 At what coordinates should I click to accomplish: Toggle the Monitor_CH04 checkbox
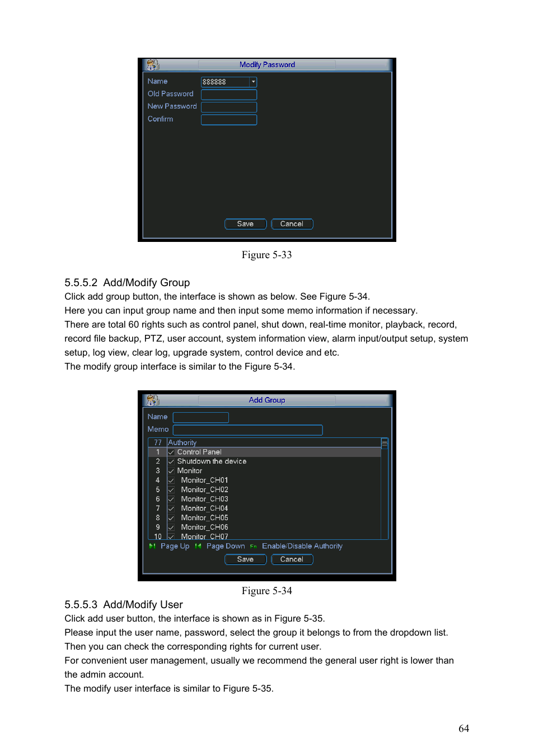tap(171, 508)
